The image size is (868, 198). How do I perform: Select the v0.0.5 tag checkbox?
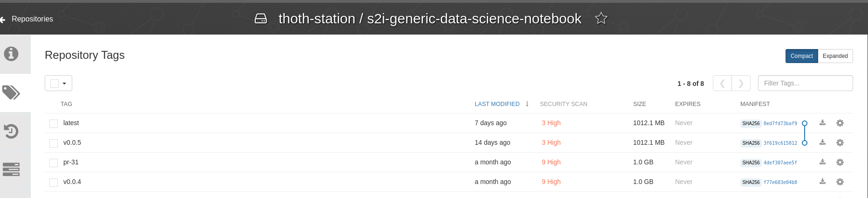tap(54, 143)
